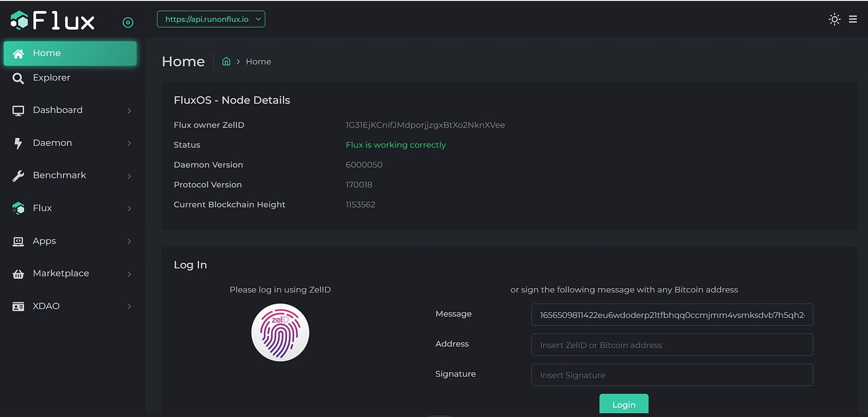Viewport: 868px width, 417px height.
Task: Click the XDAO ID card icon
Action: click(19, 306)
